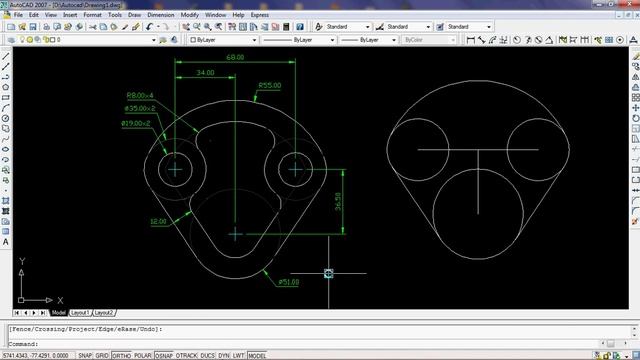
Task: Open the ByLayer color dropdown
Action: pos(254,40)
